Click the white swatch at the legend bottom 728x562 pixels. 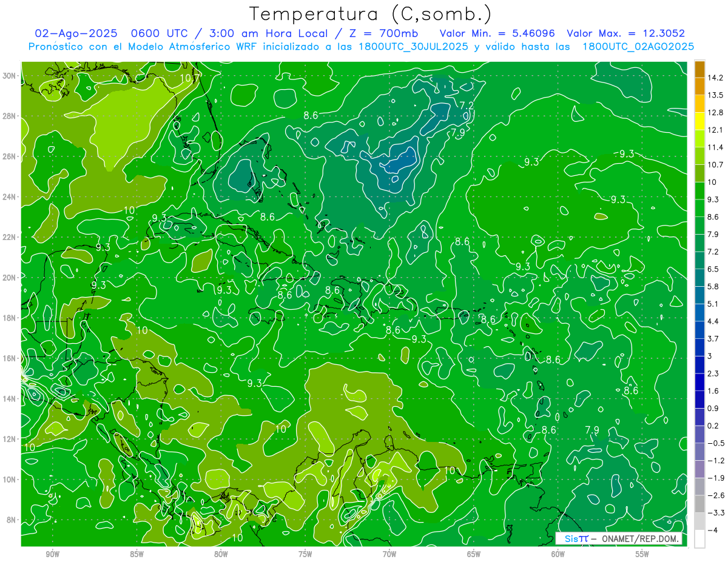click(x=699, y=538)
